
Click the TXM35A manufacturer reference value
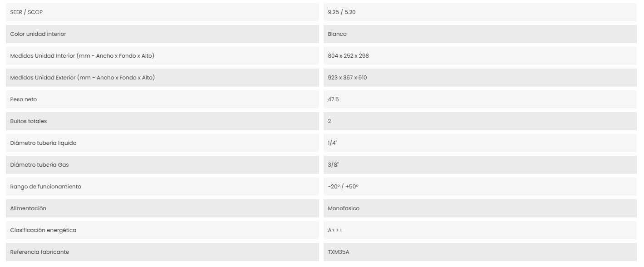coord(339,252)
